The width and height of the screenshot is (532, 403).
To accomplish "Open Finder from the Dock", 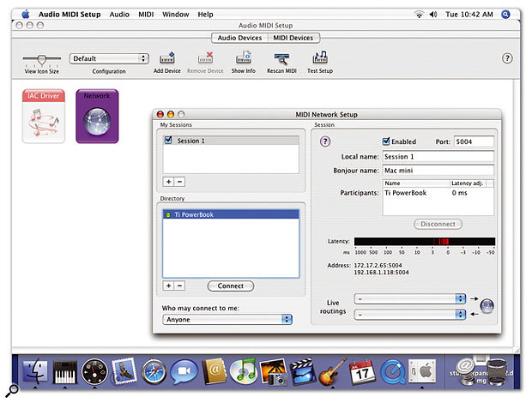I will [x=35, y=371].
